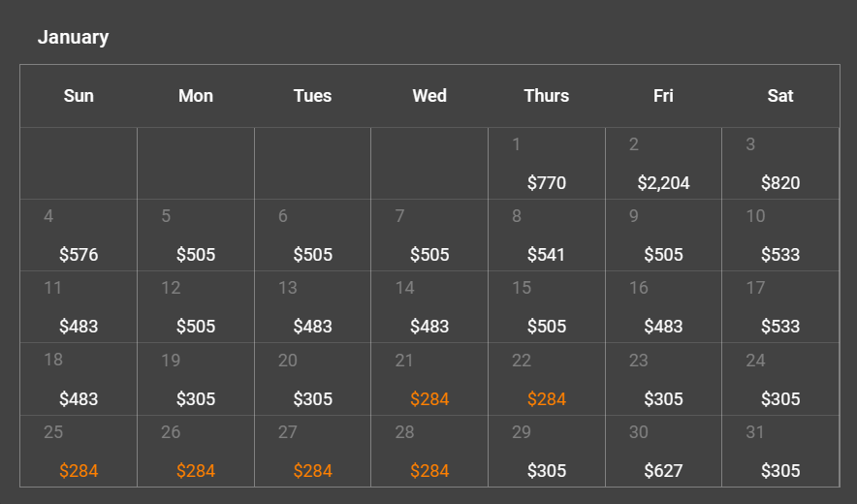This screenshot has height=504, width=857.
Task: Pick January 17 with $533 fare
Action: 780,308
